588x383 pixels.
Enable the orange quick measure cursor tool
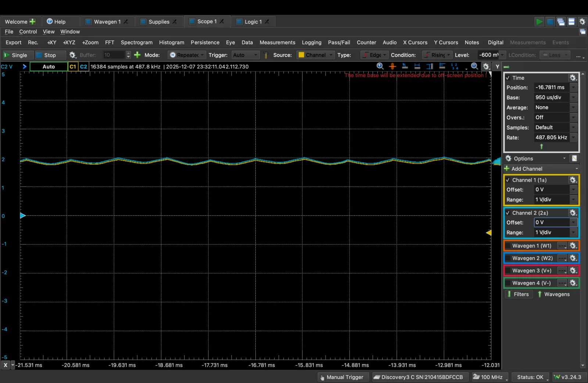pyautogui.click(x=392, y=66)
